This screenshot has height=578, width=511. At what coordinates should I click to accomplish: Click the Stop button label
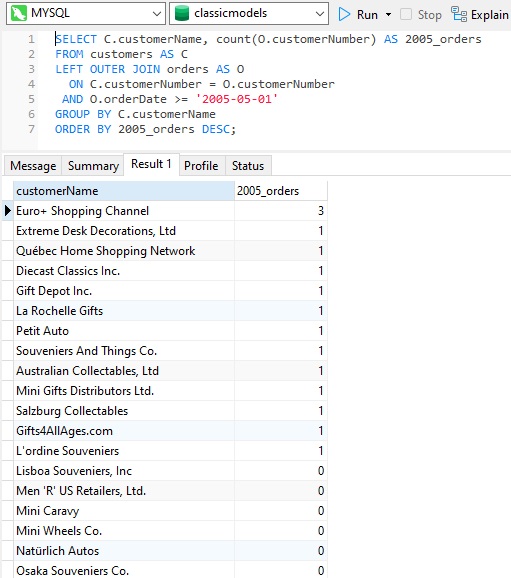pyautogui.click(x=430, y=15)
